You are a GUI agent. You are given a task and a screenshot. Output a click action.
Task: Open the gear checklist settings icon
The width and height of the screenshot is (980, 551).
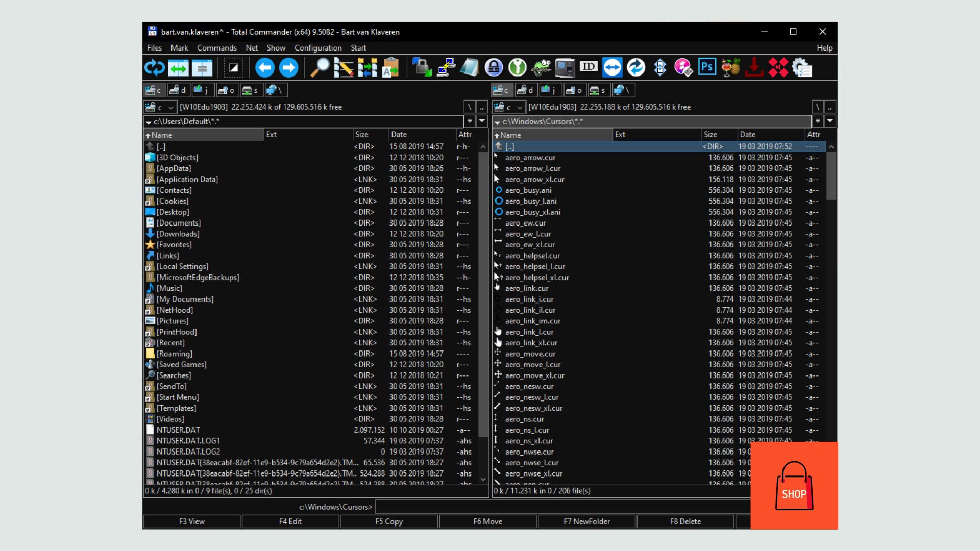coord(802,67)
